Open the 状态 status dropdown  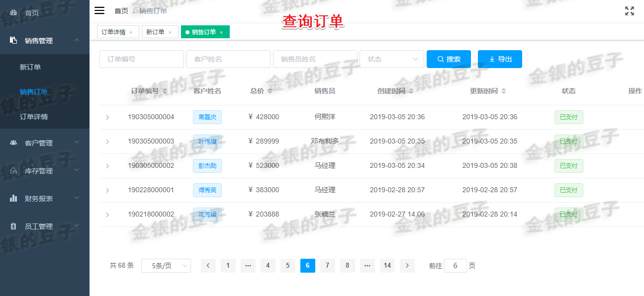(x=392, y=59)
